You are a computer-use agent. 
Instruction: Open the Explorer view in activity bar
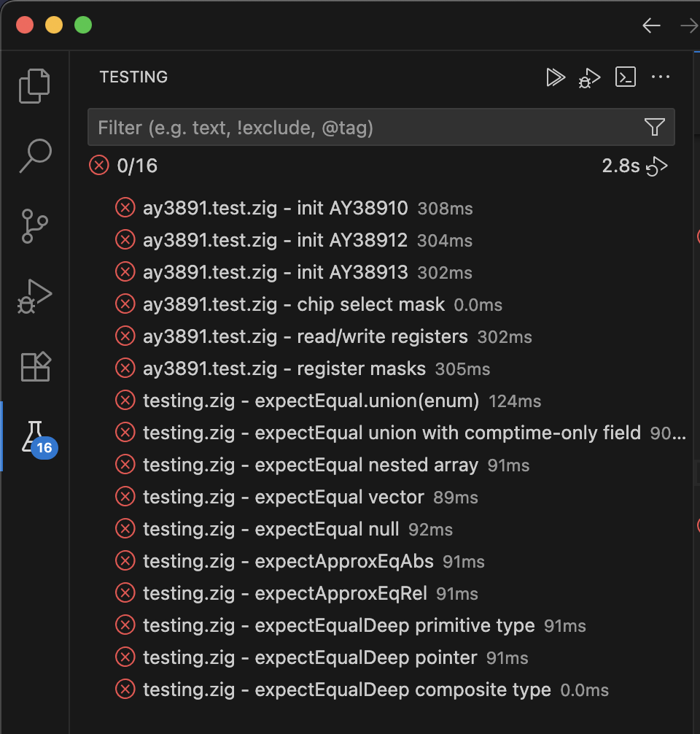(34, 85)
